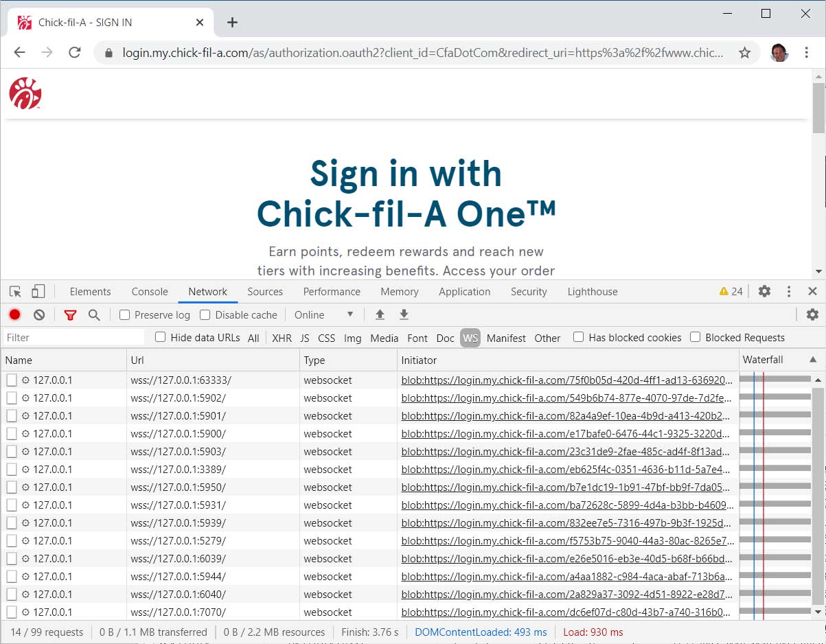
Task: Import HAR file upload arrow
Action: (380, 314)
